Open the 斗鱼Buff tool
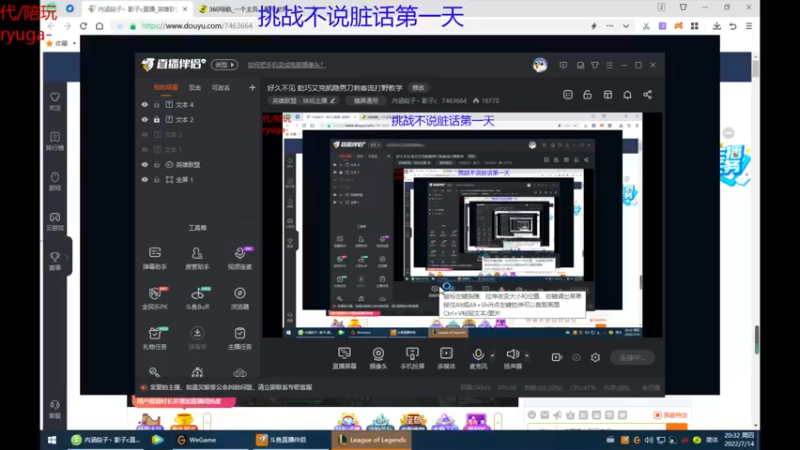 click(x=197, y=298)
